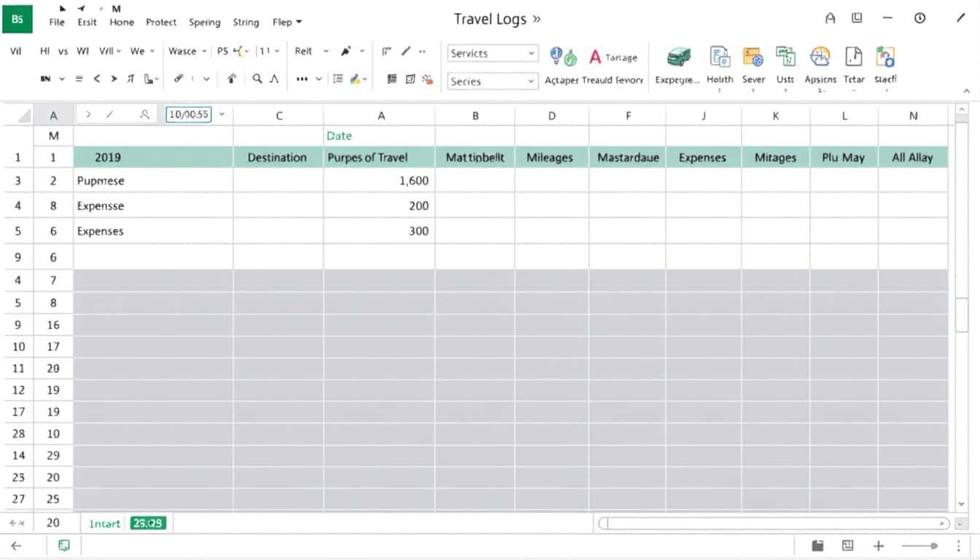Click the Tetar page icon
This screenshot has height=560, width=980.
(853, 58)
